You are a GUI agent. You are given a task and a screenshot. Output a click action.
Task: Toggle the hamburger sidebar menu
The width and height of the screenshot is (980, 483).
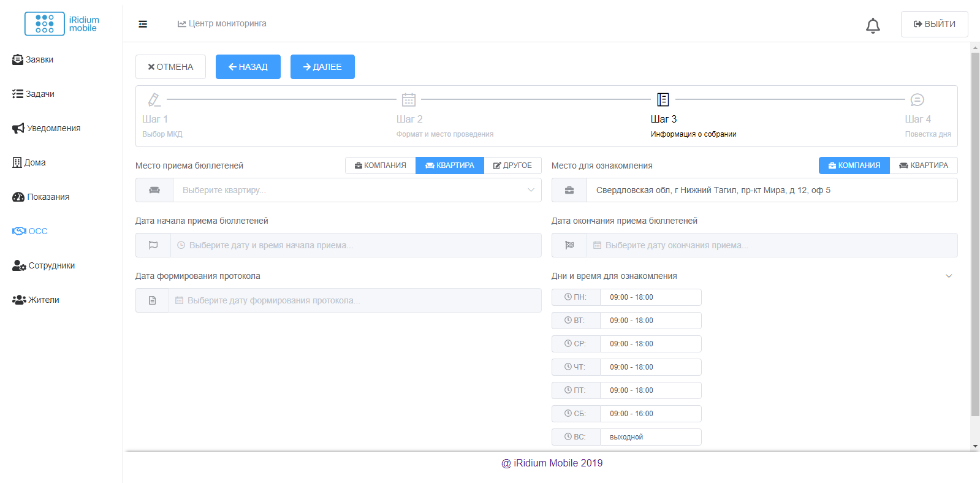pyautogui.click(x=143, y=24)
